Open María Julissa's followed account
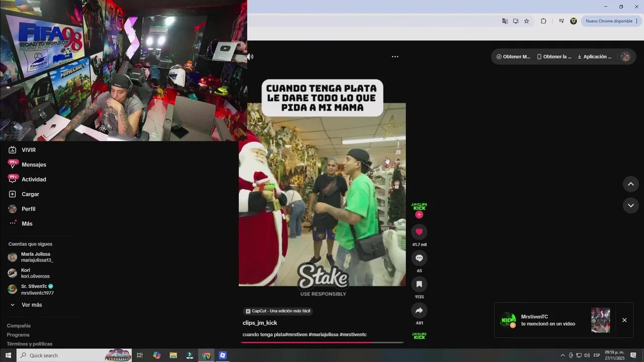Screen dimensions: 644x362 pyautogui.click(x=31, y=257)
